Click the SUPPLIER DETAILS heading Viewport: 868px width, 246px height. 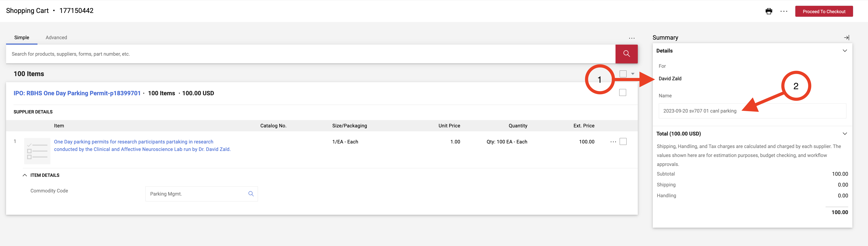33,112
